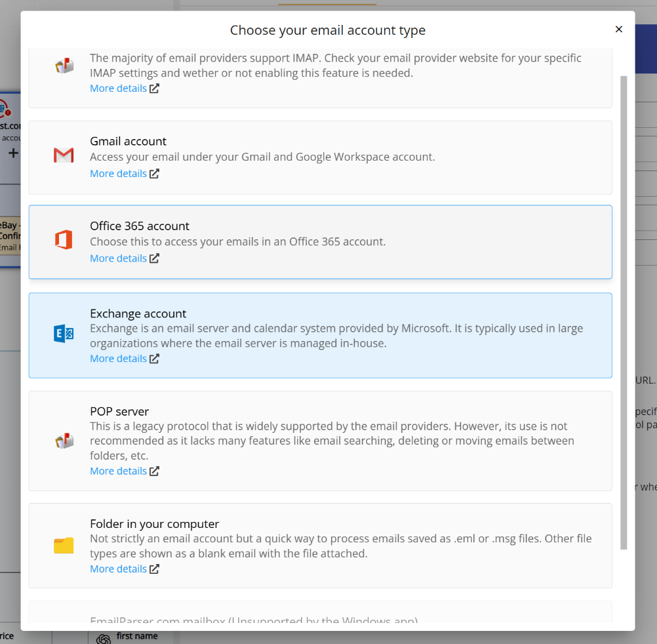Click the plus icon to add an account
The height and width of the screenshot is (644, 657).
tap(13, 153)
